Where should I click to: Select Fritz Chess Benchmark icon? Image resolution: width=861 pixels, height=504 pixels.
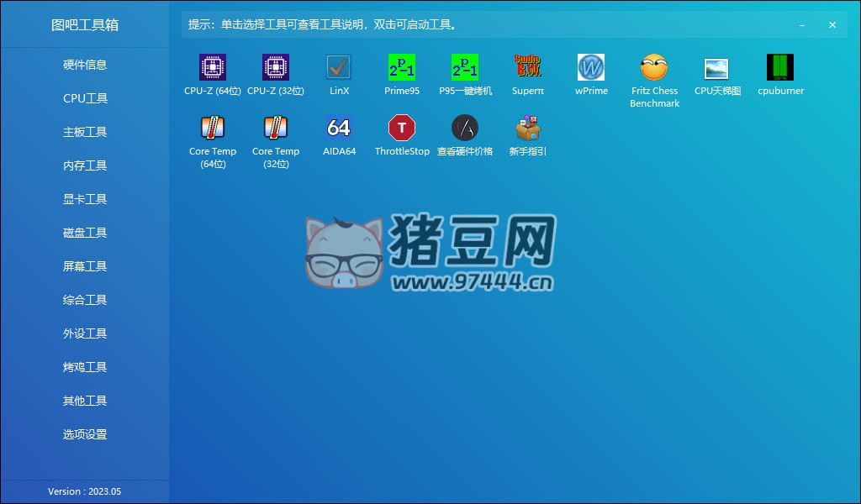(x=654, y=67)
